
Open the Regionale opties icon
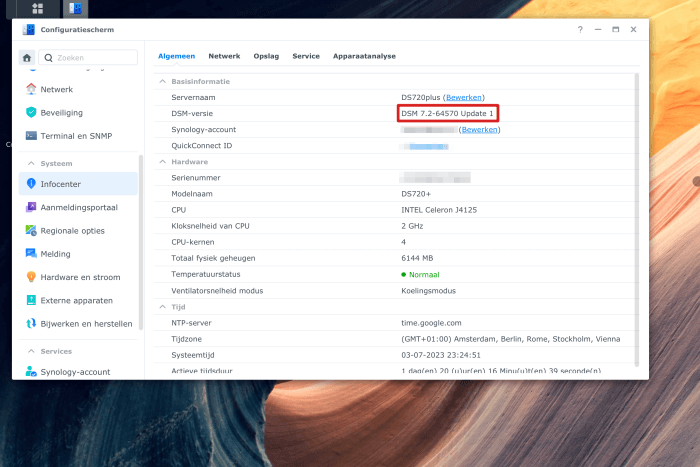31,230
